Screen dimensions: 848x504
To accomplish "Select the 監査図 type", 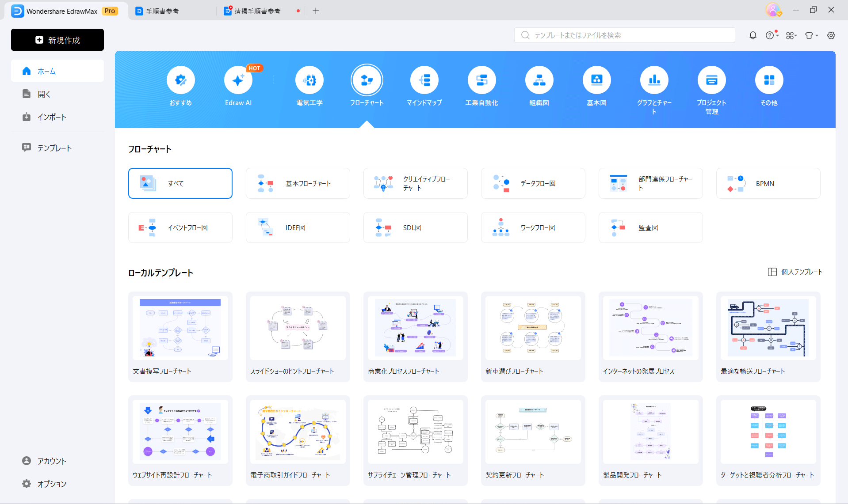I will click(651, 227).
